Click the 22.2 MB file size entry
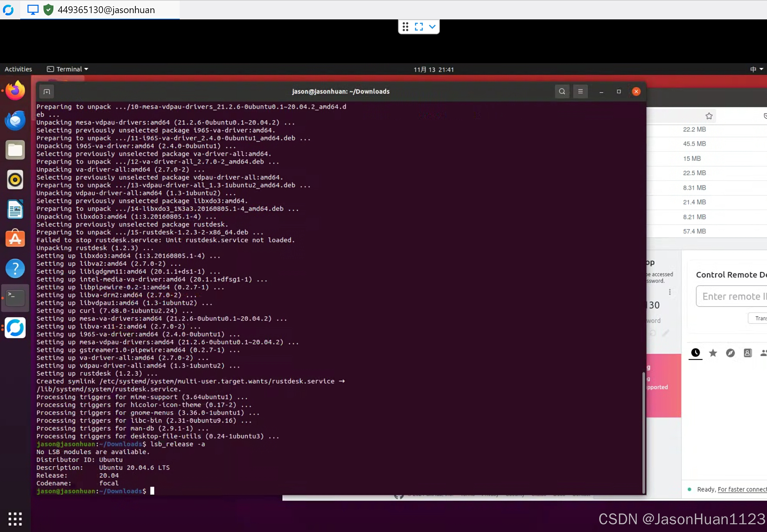The image size is (767, 532). click(694, 129)
